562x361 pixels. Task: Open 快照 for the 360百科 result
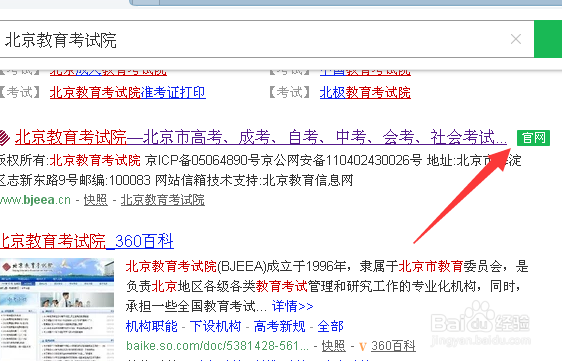333,346
